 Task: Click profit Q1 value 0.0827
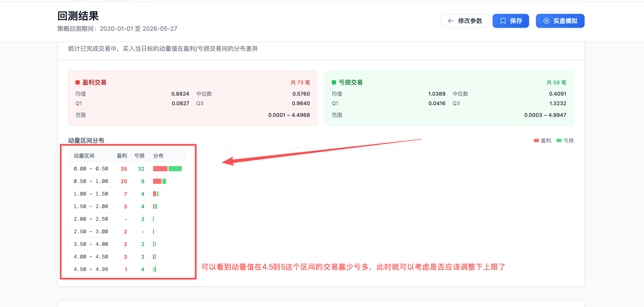180,103
